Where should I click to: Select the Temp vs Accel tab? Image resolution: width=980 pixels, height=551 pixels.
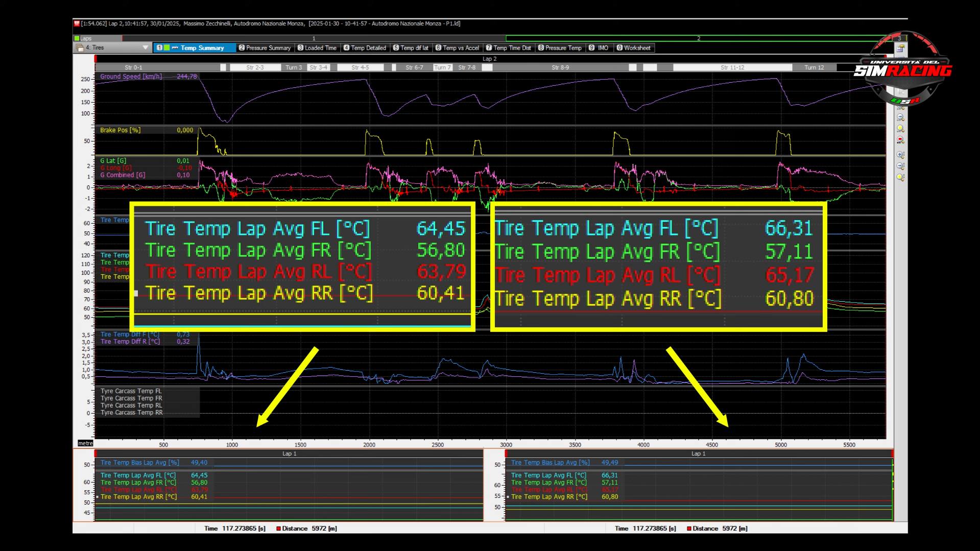(x=457, y=48)
